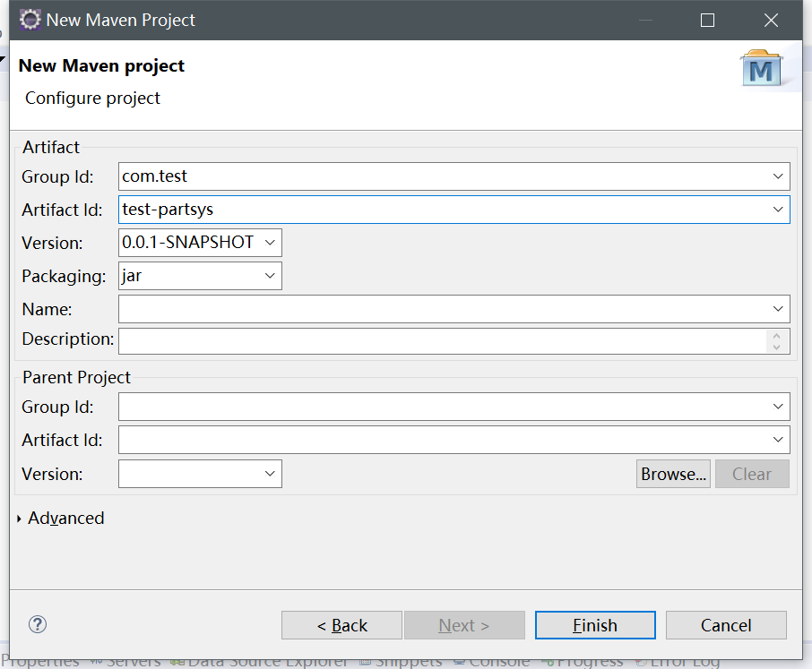Switch to Console tab behind the dialog
Viewport: 812px width, 669px height.
click(492, 662)
